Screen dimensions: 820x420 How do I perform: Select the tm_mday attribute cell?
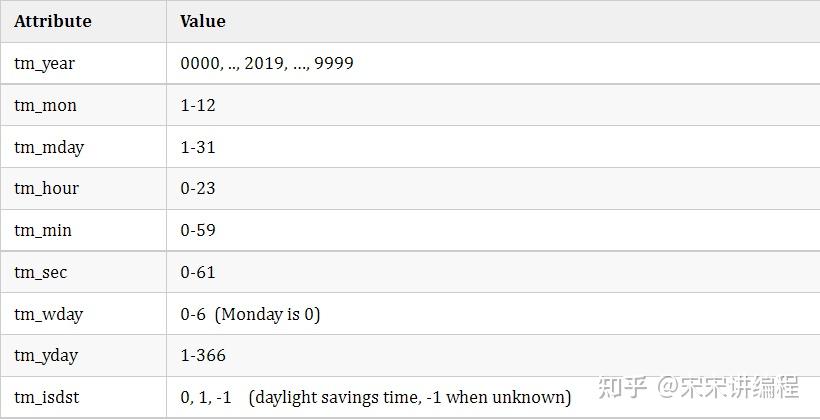coord(49,147)
